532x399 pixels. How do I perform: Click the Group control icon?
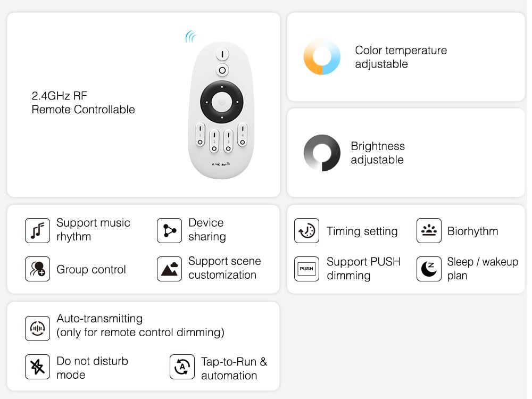pyautogui.click(x=37, y=269)
